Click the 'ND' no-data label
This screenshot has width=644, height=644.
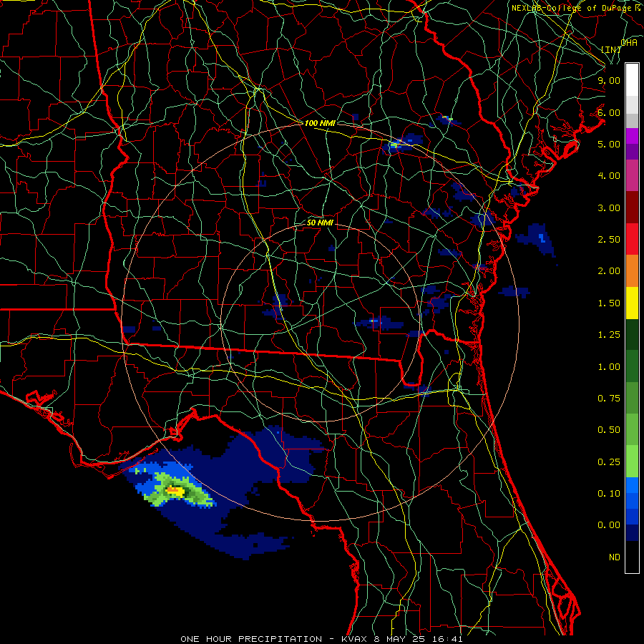615,557
